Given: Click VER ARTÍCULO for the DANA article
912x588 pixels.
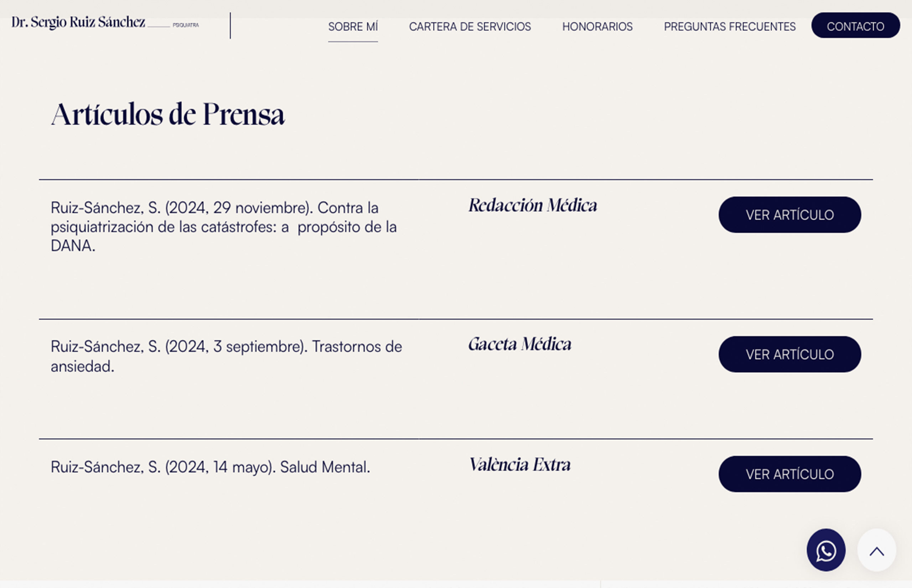Looking at the screenshot, I should tap(789, 215).
